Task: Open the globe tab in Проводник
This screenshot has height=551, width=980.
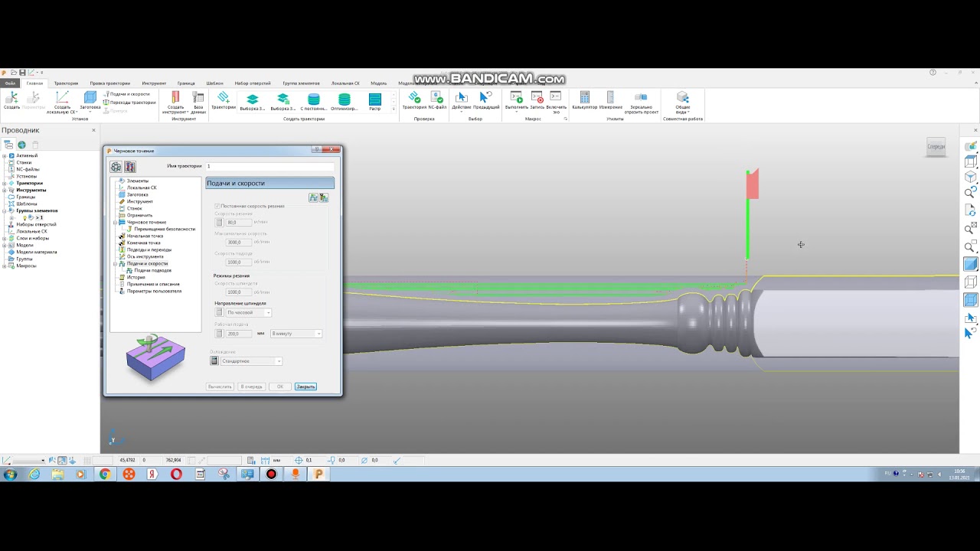Action: click(21, 145)
